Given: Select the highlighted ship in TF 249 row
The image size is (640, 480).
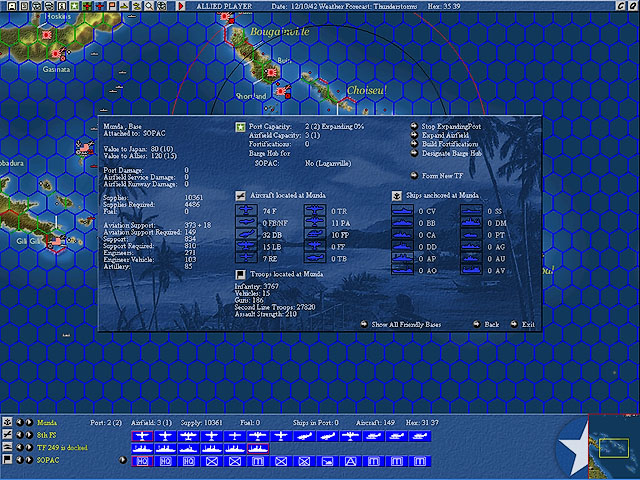Looking at the screenshot, I should (258, 449).
